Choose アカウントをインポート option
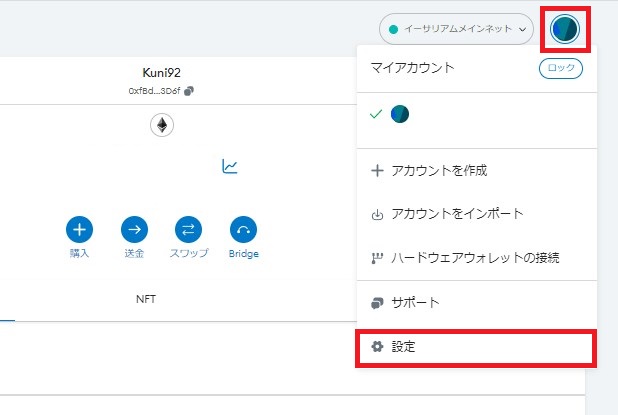 coord(477,214)
